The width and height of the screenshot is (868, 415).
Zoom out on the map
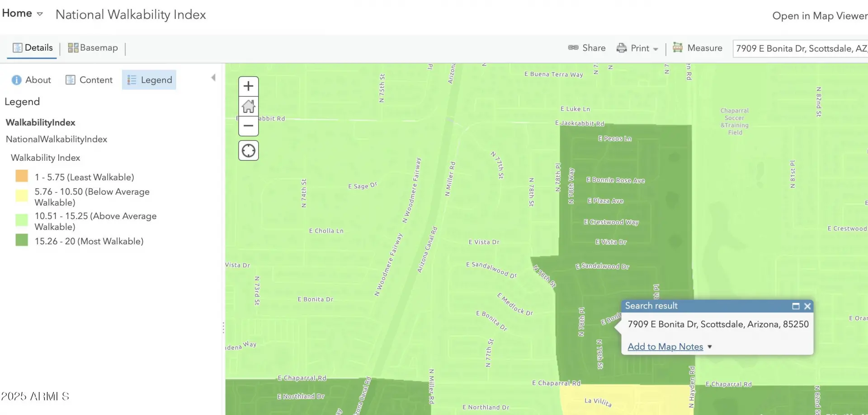point(248,126)
